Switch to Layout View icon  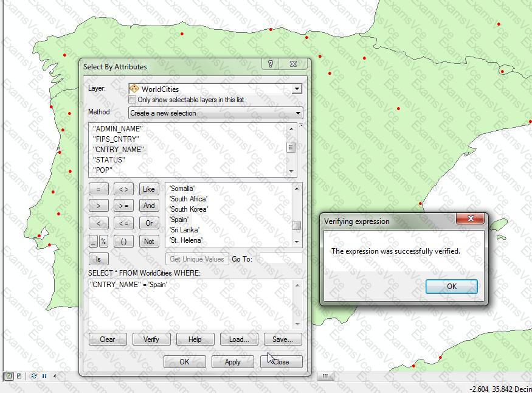[x=19, y=376]
